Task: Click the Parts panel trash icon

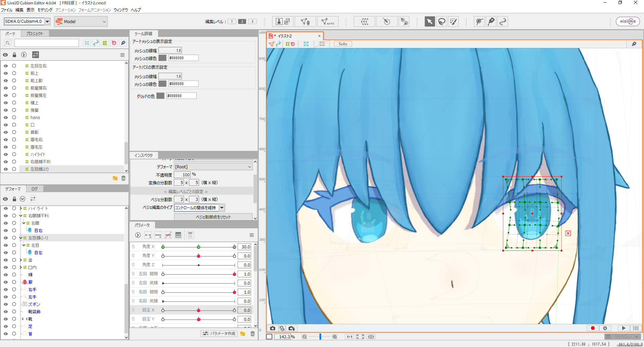Action: (123, 178)
